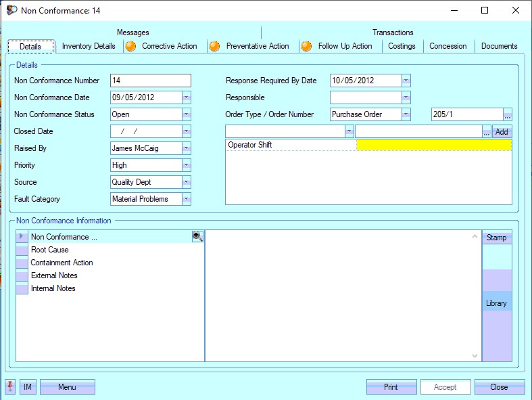
Task: Open the order number browse ellipsis button
Action: (x=508, y=114)
